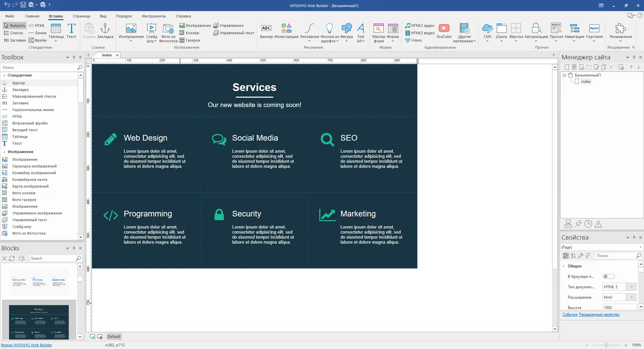This screenshot has height=349, width=644.
Task: Click the zoom out minus button
Action: pyautogui.click(x=587, y=345)
